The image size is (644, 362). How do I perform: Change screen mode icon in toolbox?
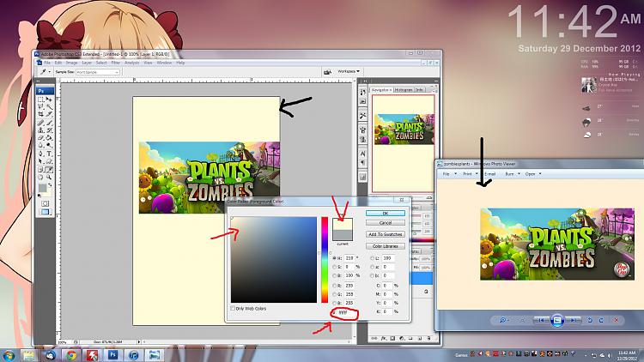[46, 212]
